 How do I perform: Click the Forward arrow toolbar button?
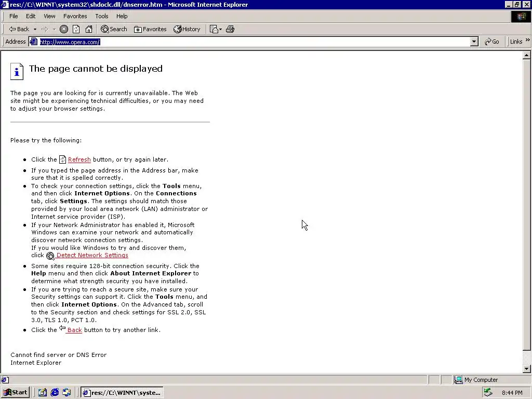[45, 29]
